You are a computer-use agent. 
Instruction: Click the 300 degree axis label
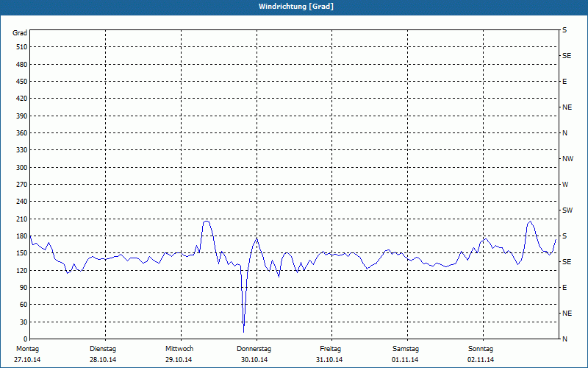coord(22,168)
